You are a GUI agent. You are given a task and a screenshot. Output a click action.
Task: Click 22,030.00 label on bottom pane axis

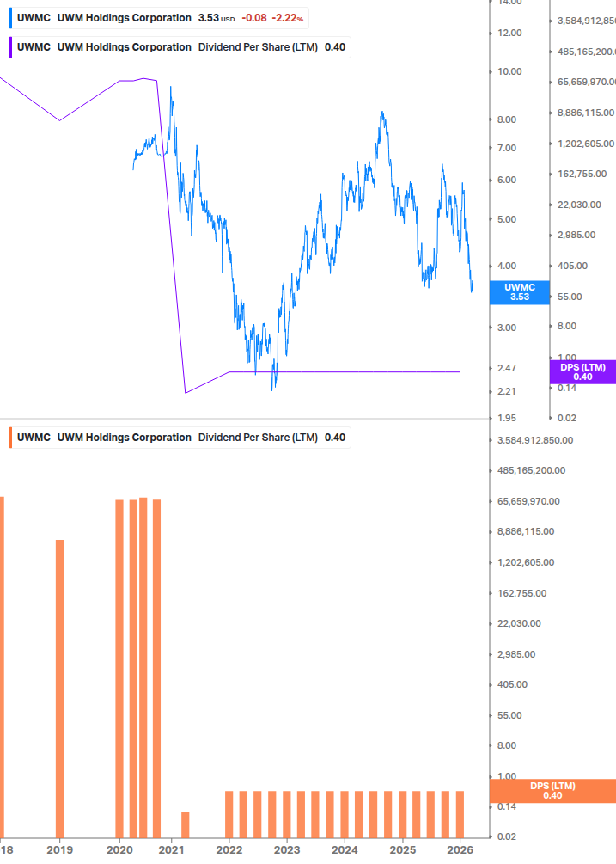click(519, 624)
